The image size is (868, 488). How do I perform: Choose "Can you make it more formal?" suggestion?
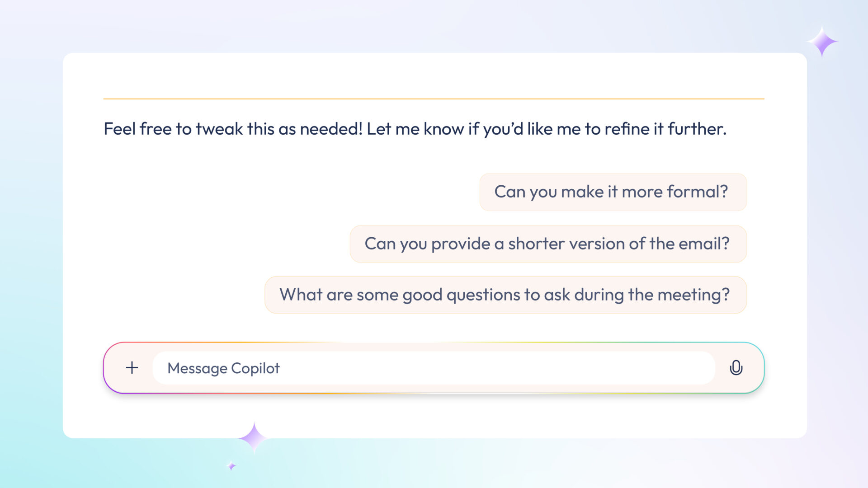pyautogui.click(x=613, y=192)
